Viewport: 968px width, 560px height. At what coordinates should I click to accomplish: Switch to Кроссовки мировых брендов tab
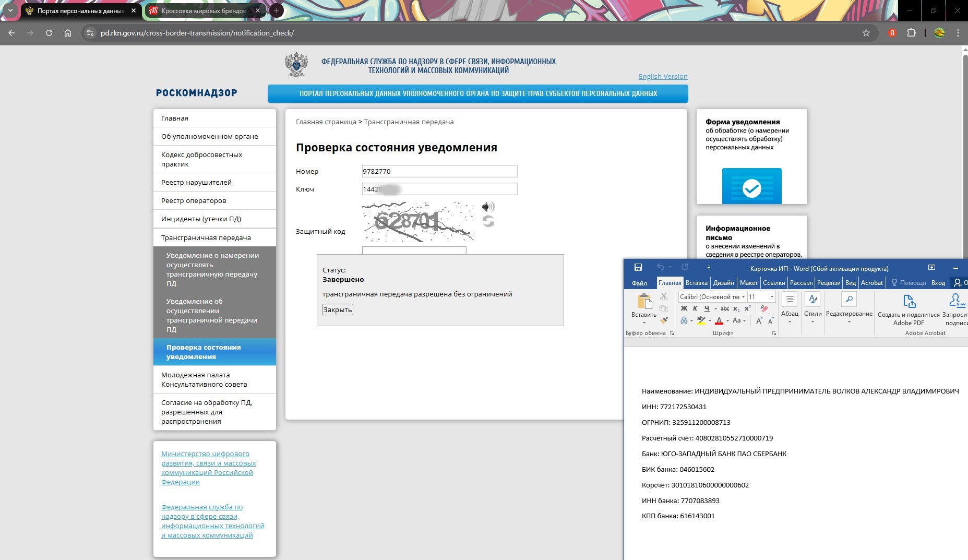(204, 10)
